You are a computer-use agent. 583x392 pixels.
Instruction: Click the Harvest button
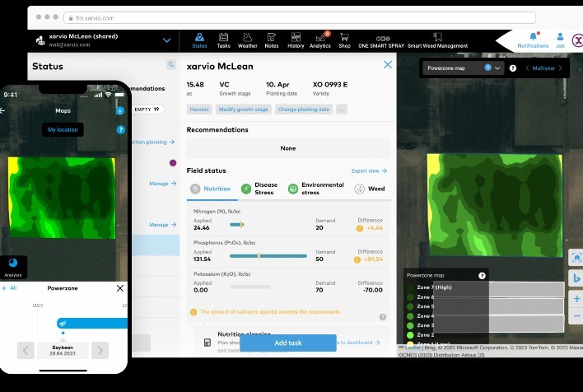pos(199,110)
